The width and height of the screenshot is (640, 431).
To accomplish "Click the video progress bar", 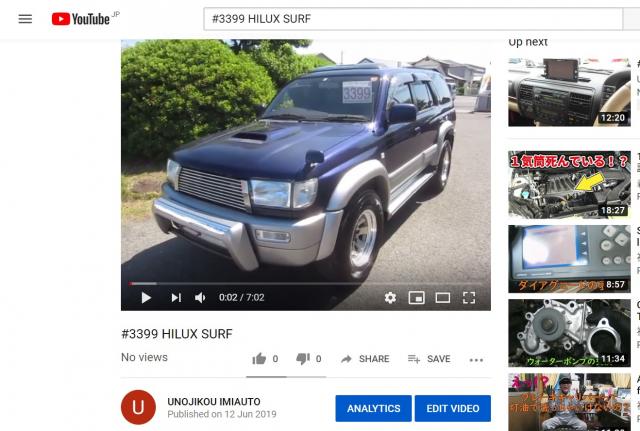I will click(x=305, y=283).
